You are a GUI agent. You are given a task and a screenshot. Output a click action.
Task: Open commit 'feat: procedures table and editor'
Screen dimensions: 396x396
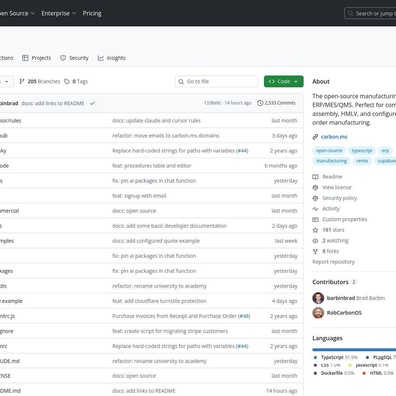click(152, 166)
